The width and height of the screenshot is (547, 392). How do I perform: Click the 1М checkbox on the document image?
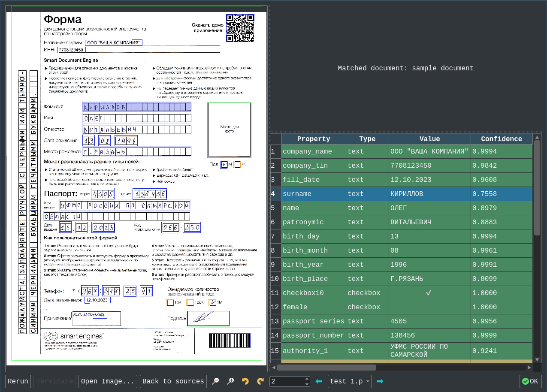click(x=212, y=302)
